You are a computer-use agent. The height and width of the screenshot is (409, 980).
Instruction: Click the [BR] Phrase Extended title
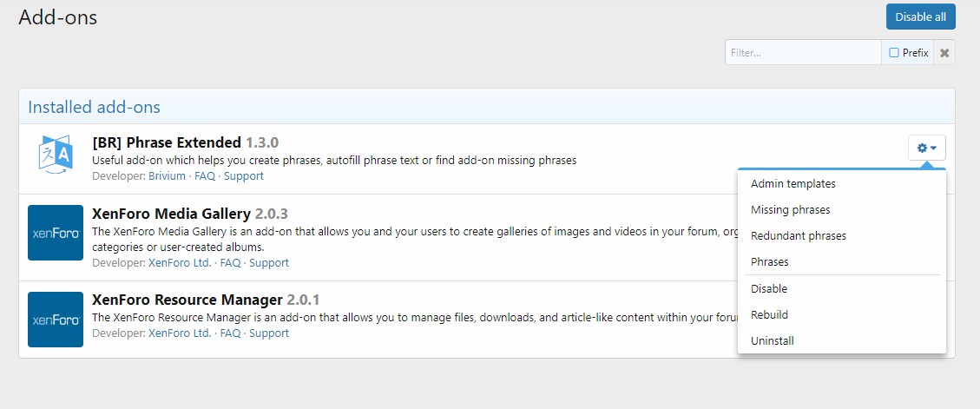pos(167,142)
